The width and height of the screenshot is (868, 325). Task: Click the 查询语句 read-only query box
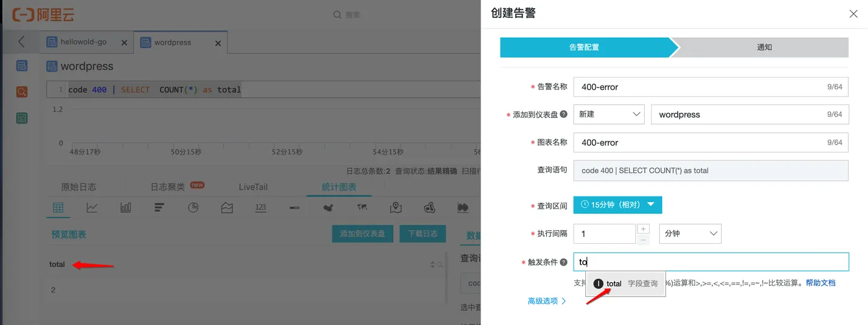point(711,171)
